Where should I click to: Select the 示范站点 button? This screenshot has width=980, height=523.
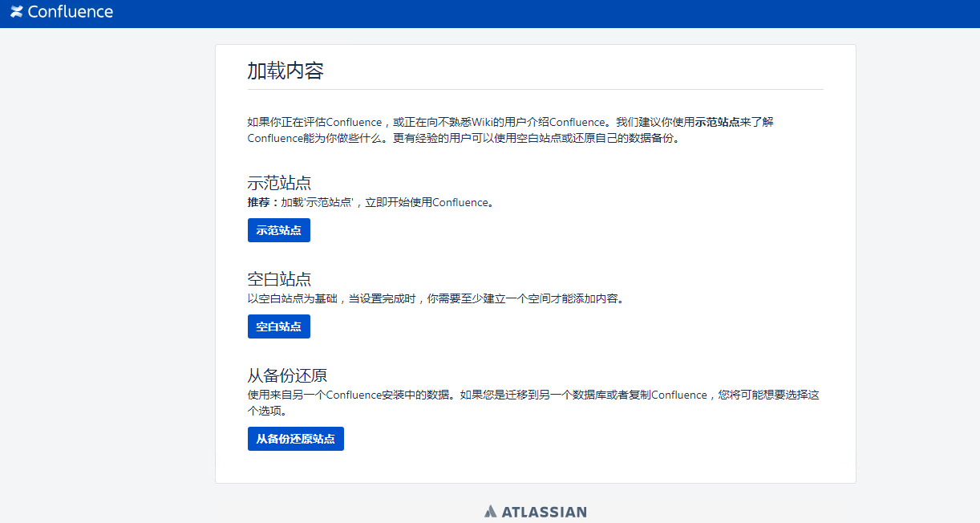(x=278, y=230)
